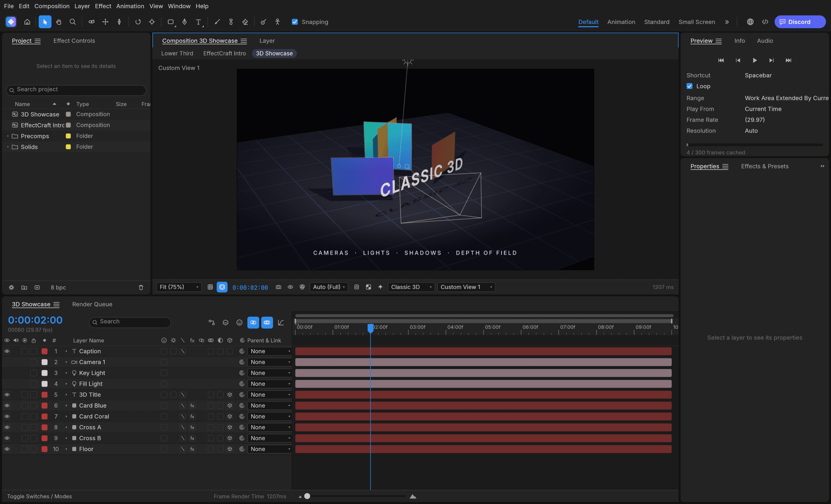Viewport: 831px width, 504px height.
Task: Uncheck the Loop checkbox
Action: (x=689, y=86)
